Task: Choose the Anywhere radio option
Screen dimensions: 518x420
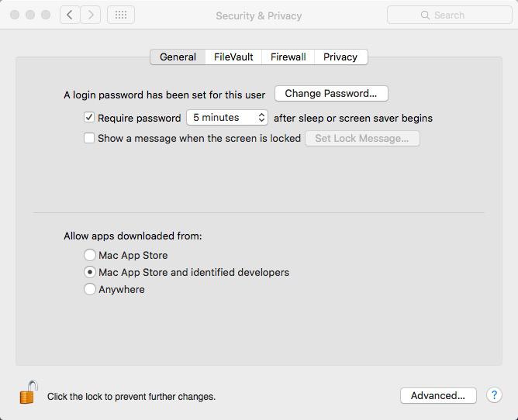Action: point(90,289)
